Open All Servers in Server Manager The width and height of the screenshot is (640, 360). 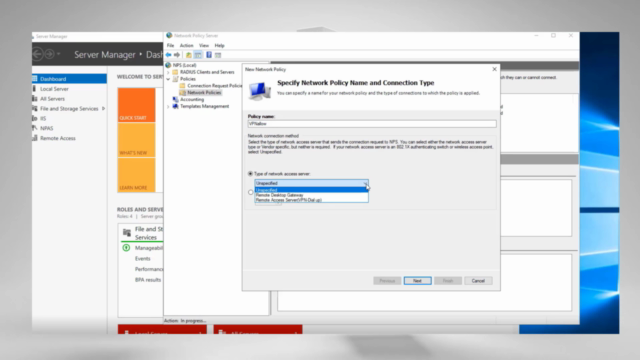point(69,98)
